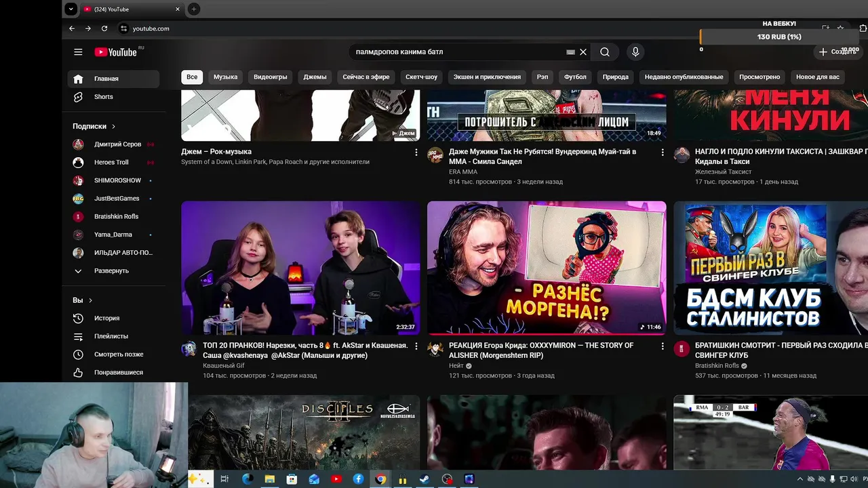This screenshot has width=868, height=488.
Task: Open Квашеный Gif channel avatar
Action: (x=189, y=349)
